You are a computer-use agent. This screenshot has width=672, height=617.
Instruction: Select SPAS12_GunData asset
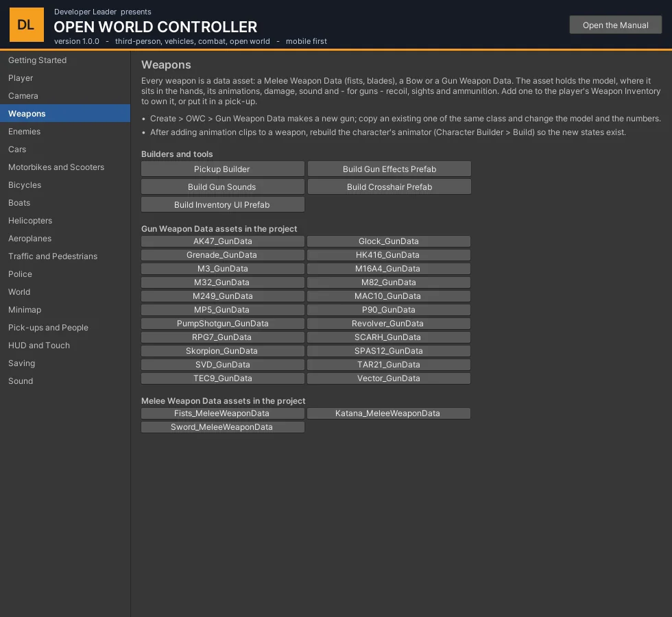(389, 351)
